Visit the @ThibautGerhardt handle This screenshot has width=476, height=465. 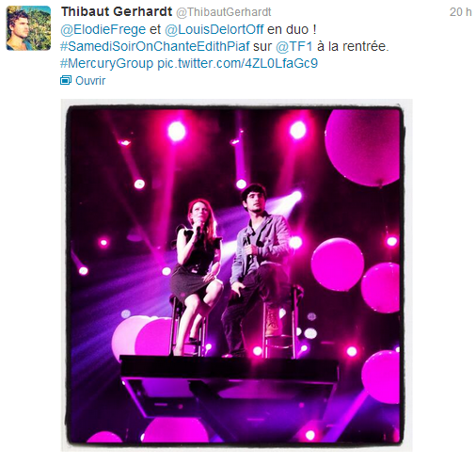[223, 12]
